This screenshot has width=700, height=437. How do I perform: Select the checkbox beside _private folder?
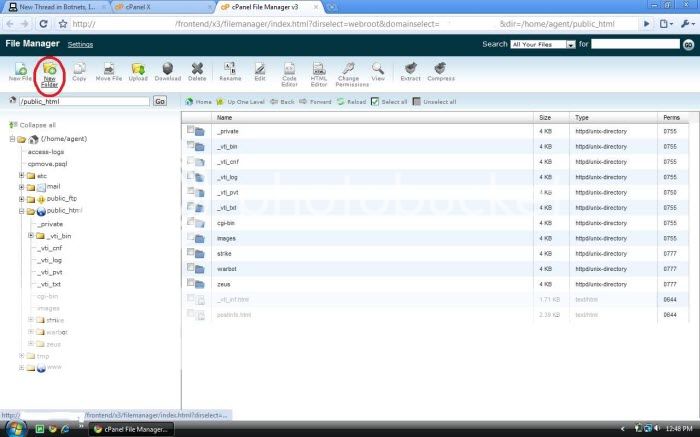[190, 131]
